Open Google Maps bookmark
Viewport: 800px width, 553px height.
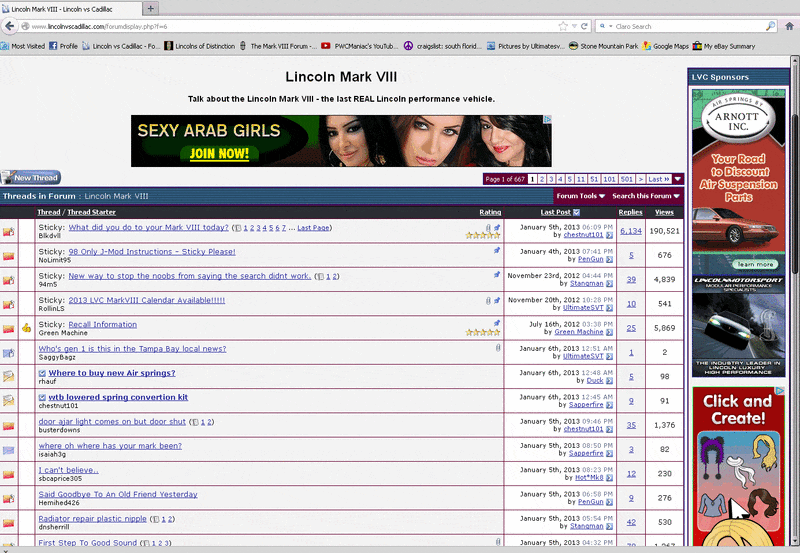tap(666, 46)
